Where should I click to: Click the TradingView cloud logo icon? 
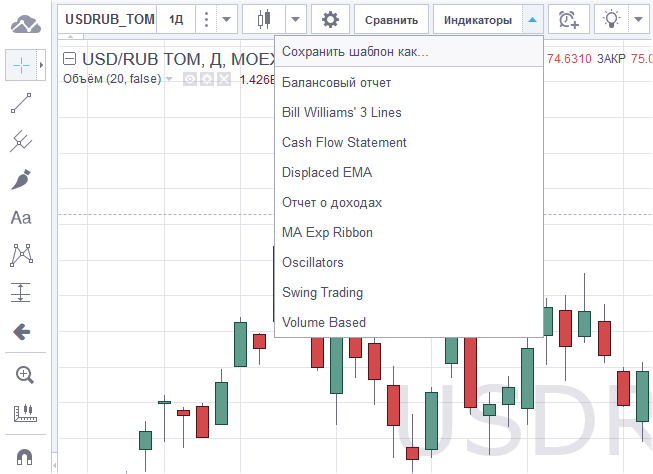[24, 20]
